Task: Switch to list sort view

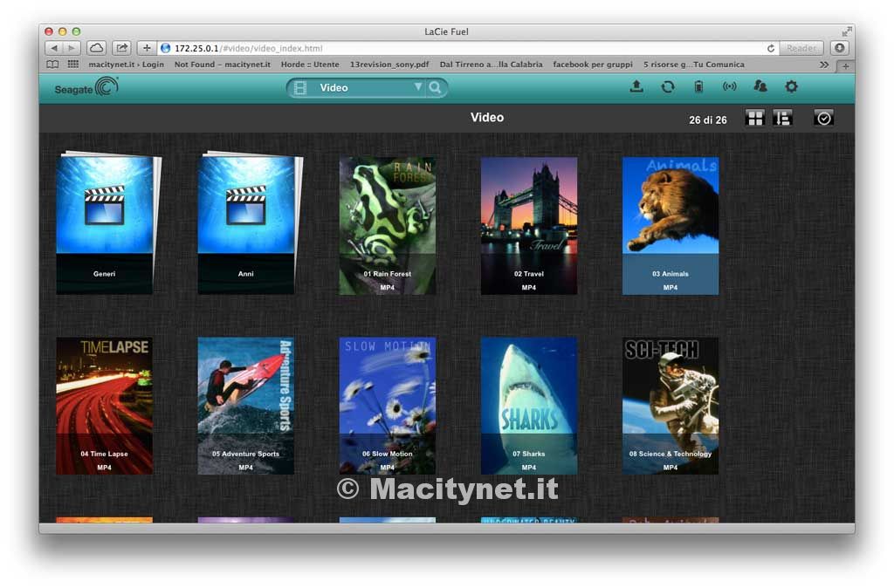Action: [x=782, y=118]
